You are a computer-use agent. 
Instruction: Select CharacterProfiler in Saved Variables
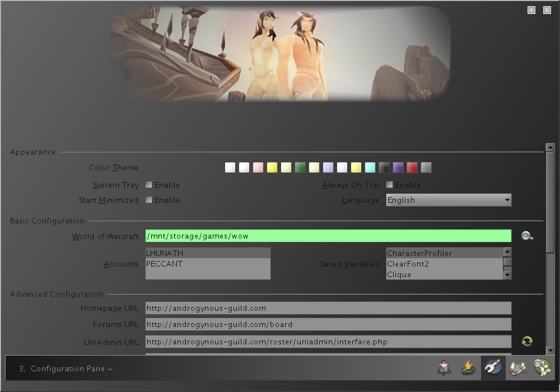click(445, 253)
